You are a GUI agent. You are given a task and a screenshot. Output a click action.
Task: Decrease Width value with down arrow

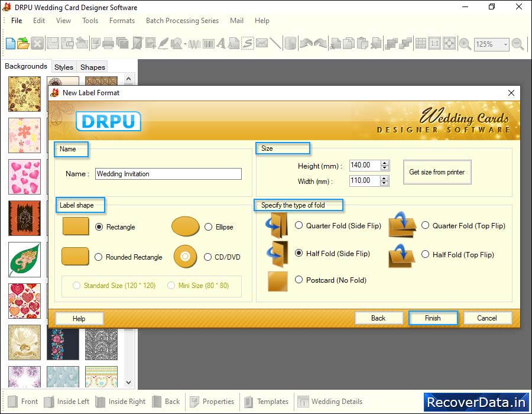click(384, 183)
